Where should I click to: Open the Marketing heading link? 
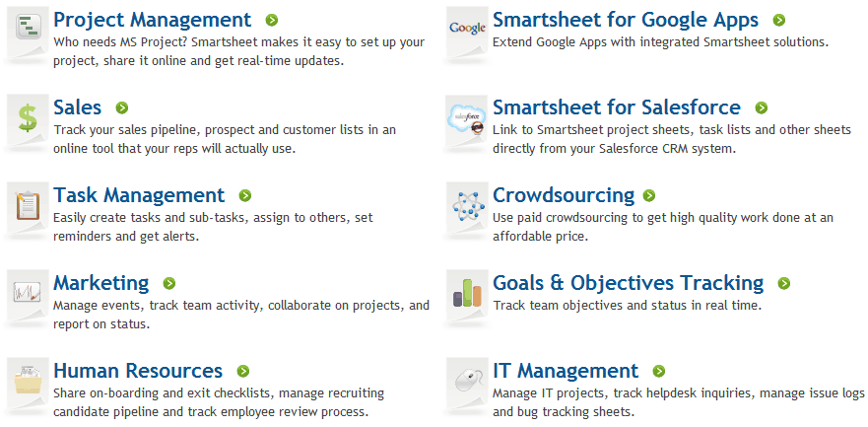[x=101, y=284]
